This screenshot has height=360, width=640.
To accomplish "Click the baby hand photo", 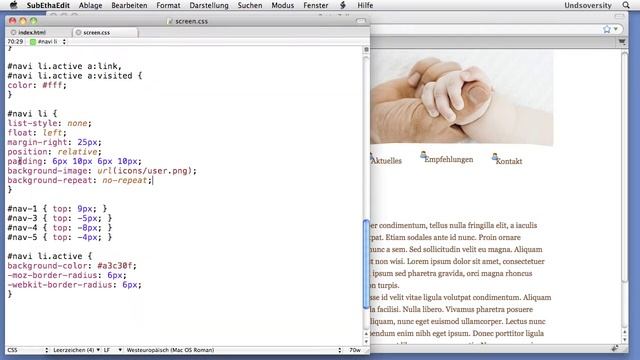I will click(x=462, y=98).
